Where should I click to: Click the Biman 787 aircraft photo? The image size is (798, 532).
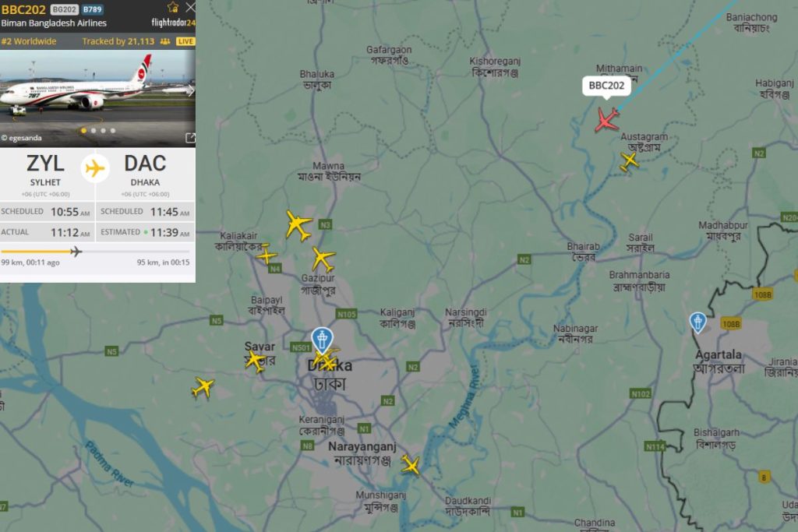click(x=97, y=98)
